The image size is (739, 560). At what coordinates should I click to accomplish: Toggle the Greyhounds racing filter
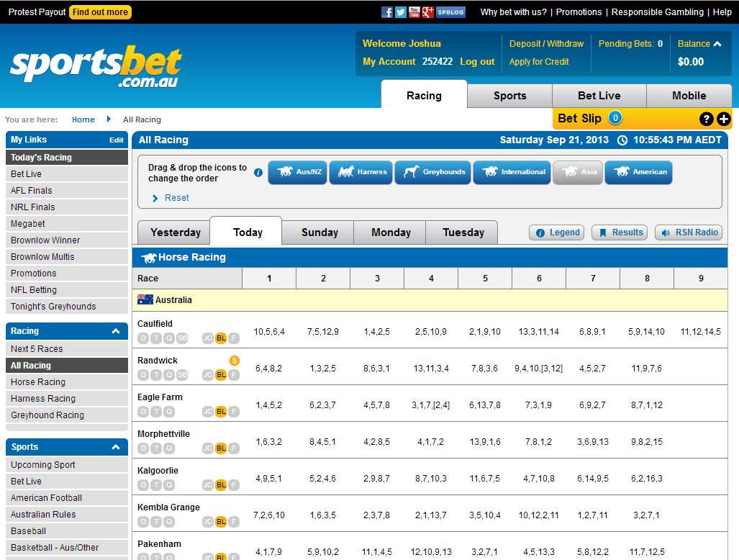(x=432, y=172)
